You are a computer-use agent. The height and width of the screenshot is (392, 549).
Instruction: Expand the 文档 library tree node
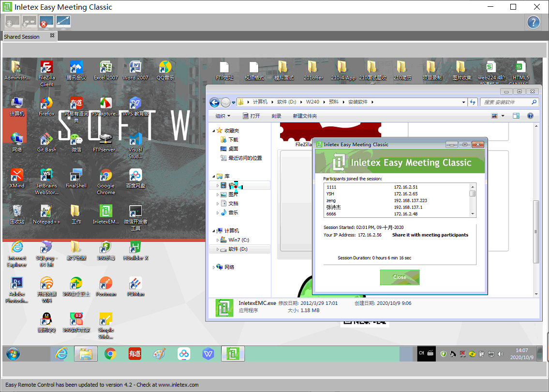[218, 204]
